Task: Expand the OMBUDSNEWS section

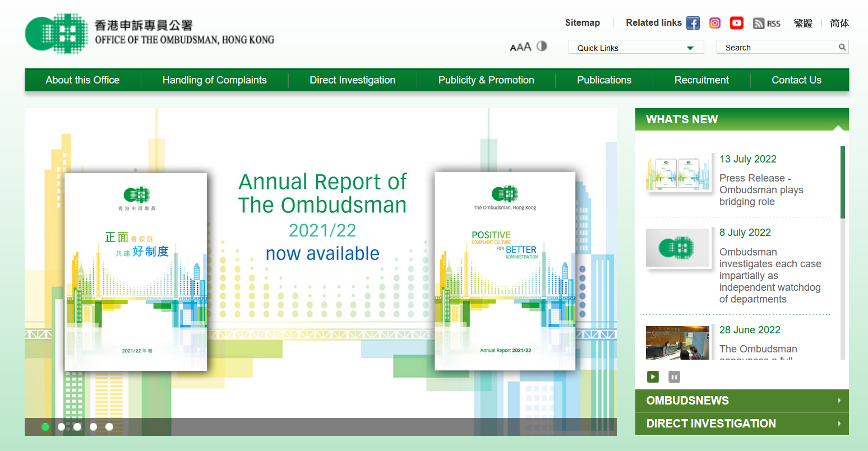Action: [x=741, y=400]
